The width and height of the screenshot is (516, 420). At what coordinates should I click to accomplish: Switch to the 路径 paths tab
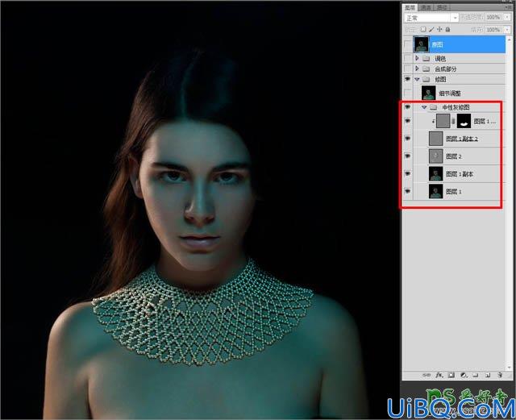point(442,7)
